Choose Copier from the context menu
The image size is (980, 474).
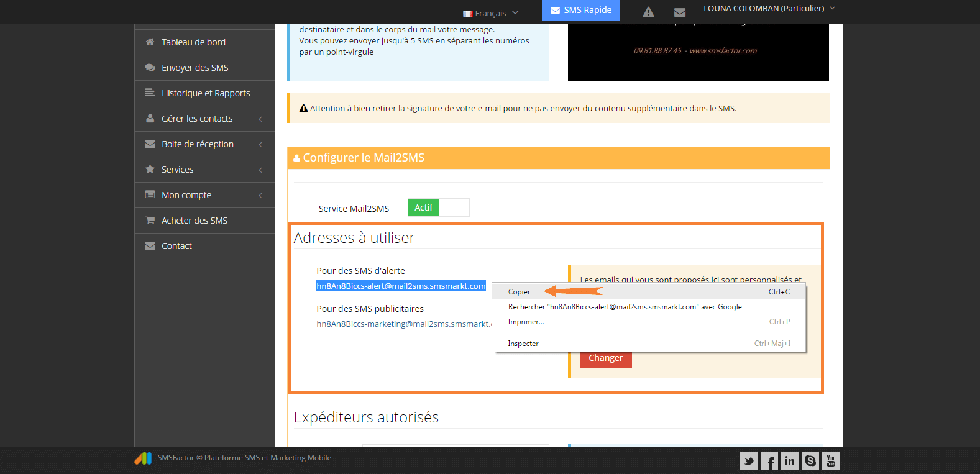coord(520,292)
